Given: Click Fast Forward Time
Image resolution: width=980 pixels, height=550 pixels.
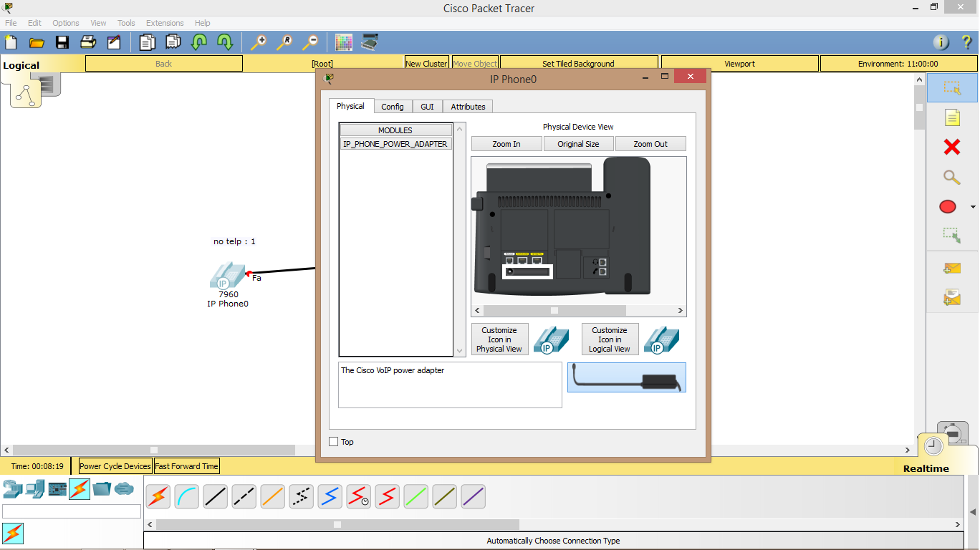Looking at the screenshot, I should (x=186, y=466).
